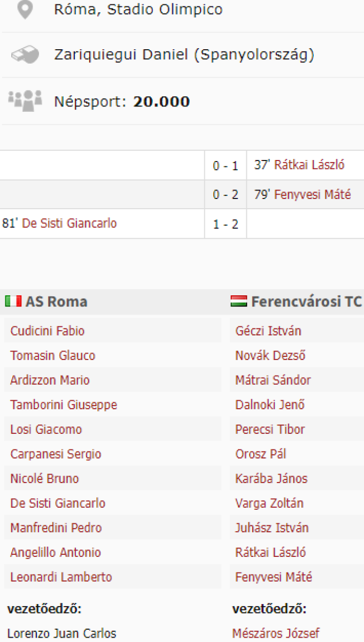Click the Hungarian flag beside Ferencvárosi TC
The image size is (364, 642).
click(x=238, y=302)
